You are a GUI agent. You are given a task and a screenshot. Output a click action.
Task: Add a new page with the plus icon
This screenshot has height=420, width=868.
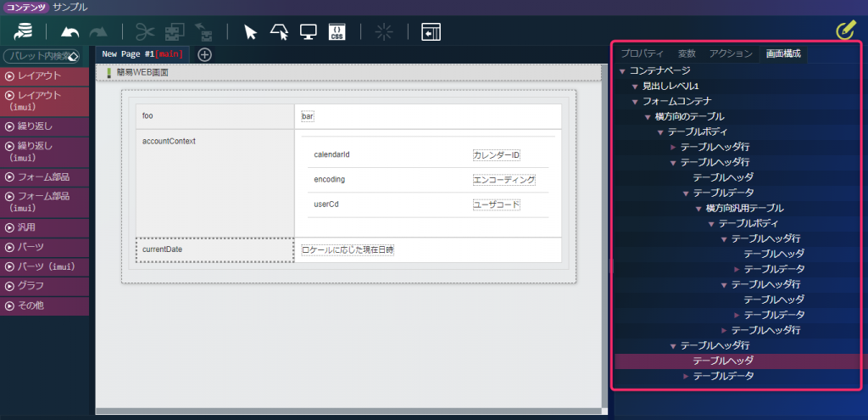pos(205,55)
